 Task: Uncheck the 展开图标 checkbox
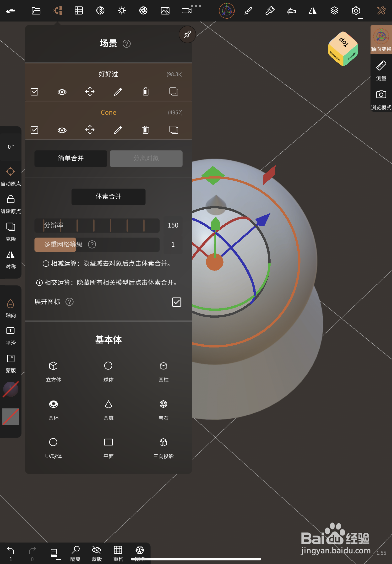pyautogui.click(x=177, y=302)
